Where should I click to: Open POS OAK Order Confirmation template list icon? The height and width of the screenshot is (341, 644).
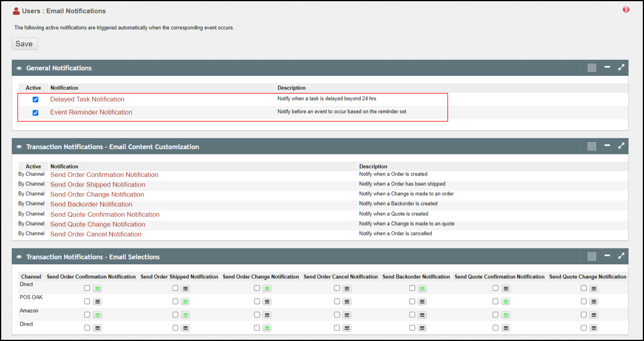(98, 302)
